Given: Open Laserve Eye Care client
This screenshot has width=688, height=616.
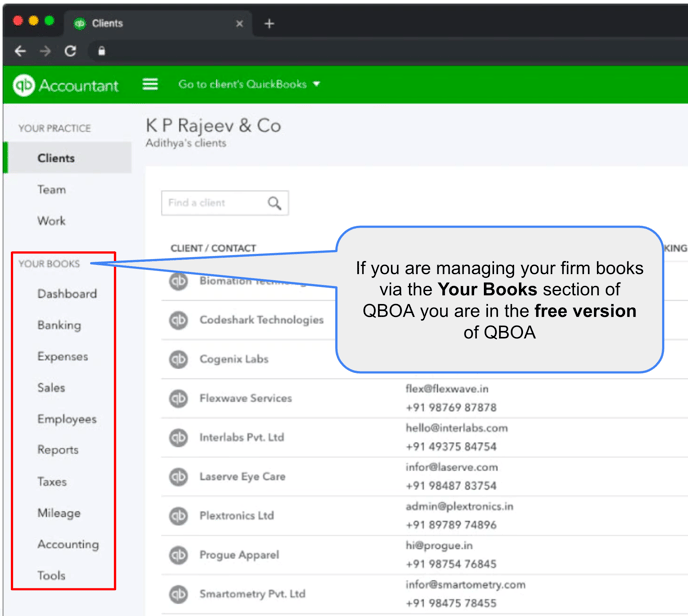Looking at the screenshot, I should click(243, 476).
